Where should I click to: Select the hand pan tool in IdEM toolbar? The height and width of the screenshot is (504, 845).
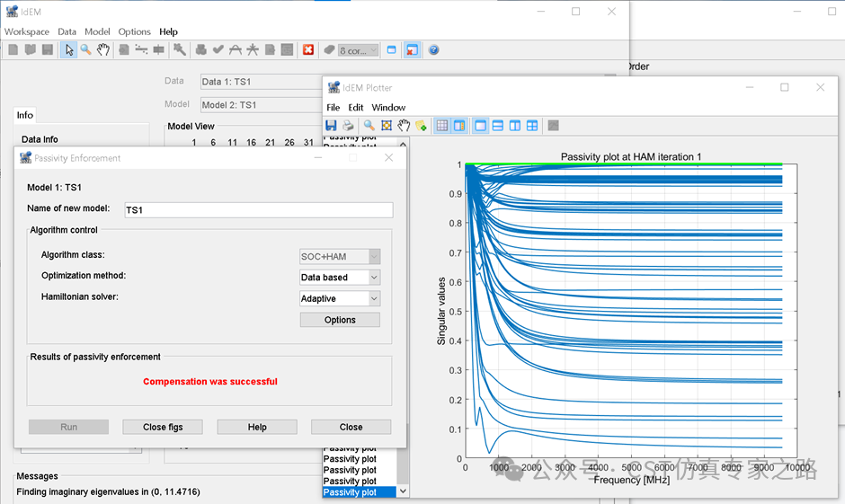103,50
